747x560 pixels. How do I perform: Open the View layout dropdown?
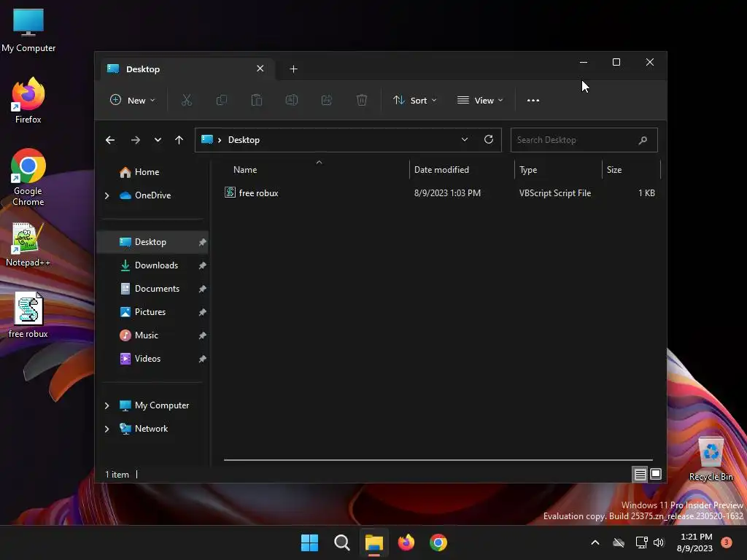click(480, 100)
